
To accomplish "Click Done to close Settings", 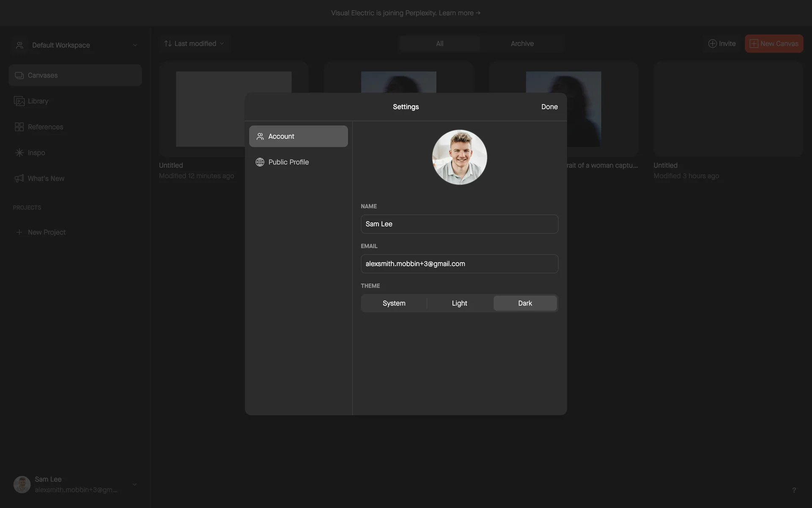I will 549,107.
